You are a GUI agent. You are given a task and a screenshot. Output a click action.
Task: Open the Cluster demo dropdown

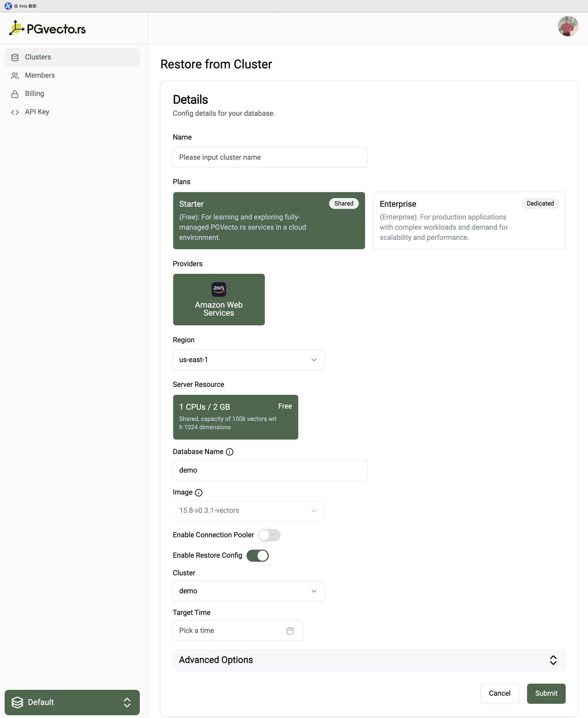[248, 591]
